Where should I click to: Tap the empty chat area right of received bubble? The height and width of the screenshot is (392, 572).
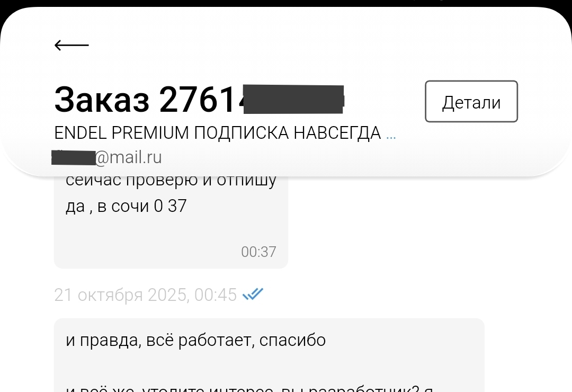pos(419,226)
